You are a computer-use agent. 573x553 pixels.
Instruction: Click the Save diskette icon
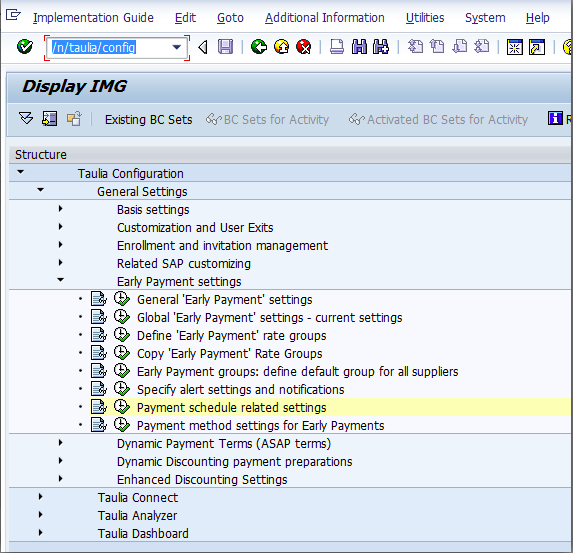(225, 47)
